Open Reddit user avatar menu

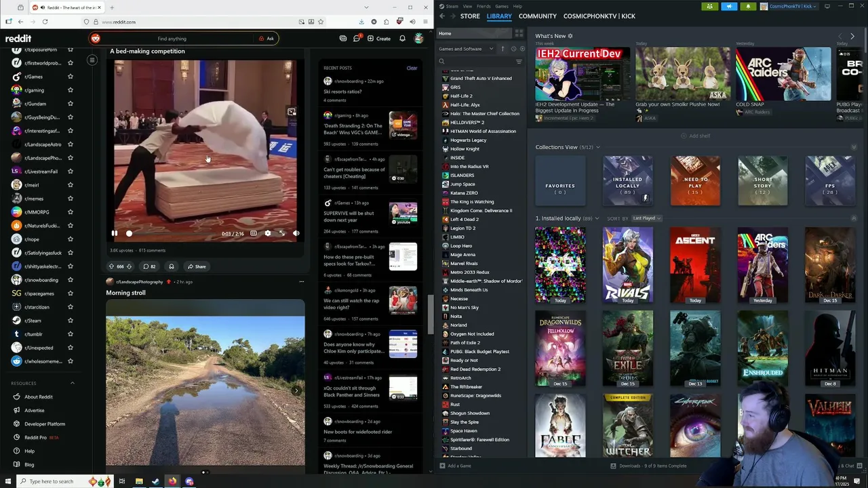point(419,39)
